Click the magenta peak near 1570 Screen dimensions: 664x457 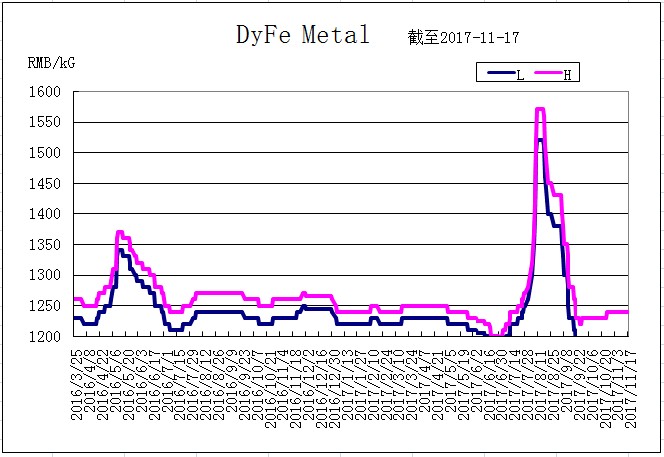[x=540, y=109]
